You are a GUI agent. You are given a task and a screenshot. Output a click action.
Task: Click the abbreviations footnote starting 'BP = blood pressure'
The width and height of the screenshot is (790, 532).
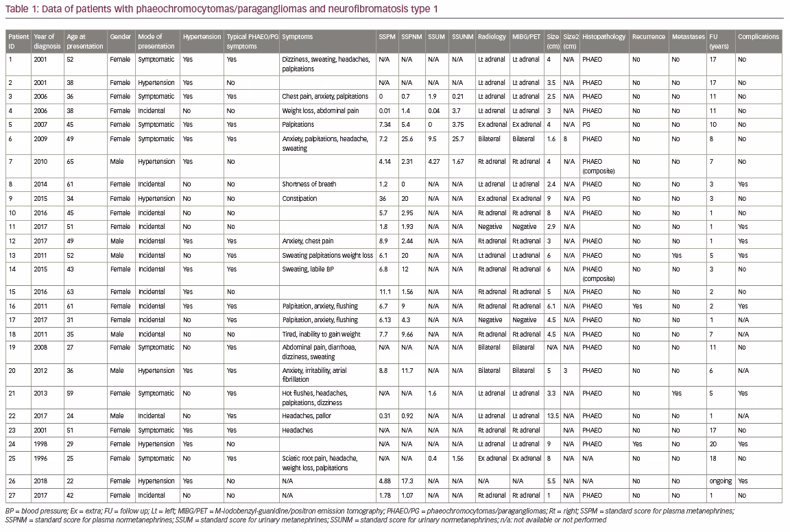point(370,516)
